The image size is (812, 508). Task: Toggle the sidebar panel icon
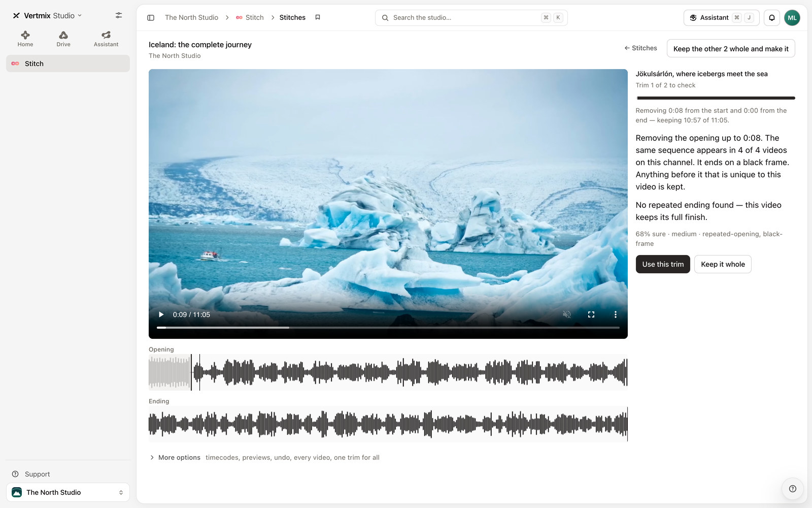click(x=151, y=18)
